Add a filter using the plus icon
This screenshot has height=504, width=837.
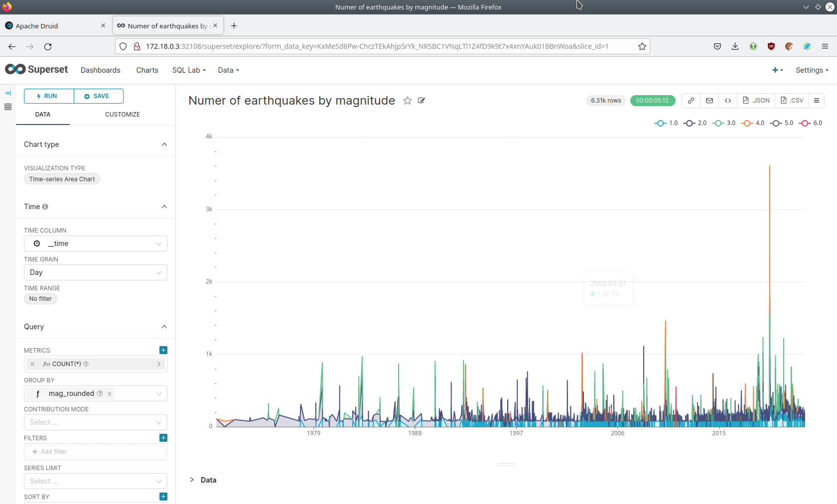click(163, 438)
